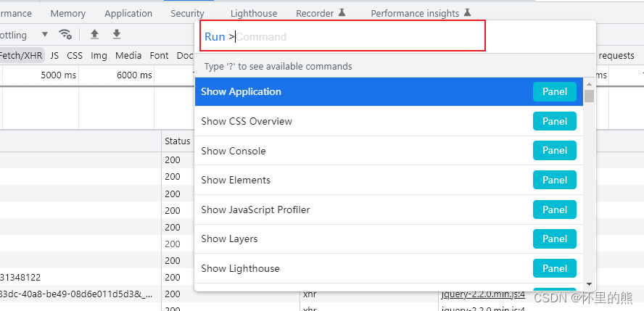The image size is (644, 311).
Task: Click Panel badge beside Show Elements
Action: click(x=555, y=180)
